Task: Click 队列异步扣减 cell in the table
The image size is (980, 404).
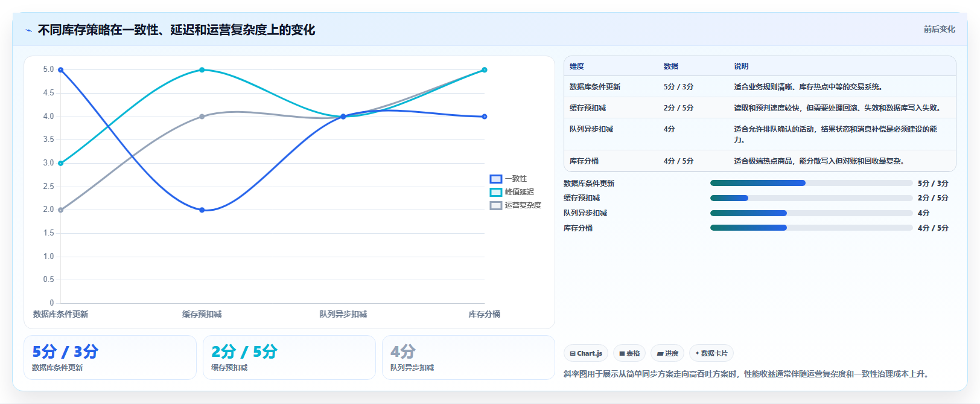Action: coord(591,129)
